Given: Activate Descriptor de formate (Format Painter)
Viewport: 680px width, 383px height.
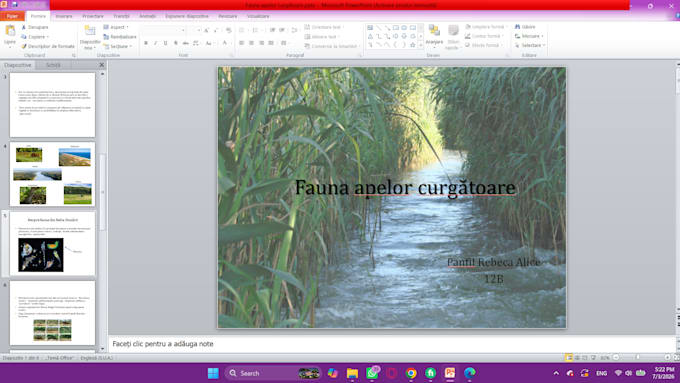Looking at the screenshot, I should [48, 46].
